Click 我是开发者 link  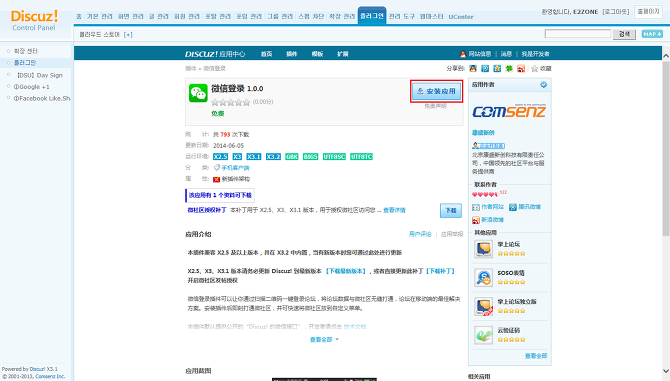535,54
